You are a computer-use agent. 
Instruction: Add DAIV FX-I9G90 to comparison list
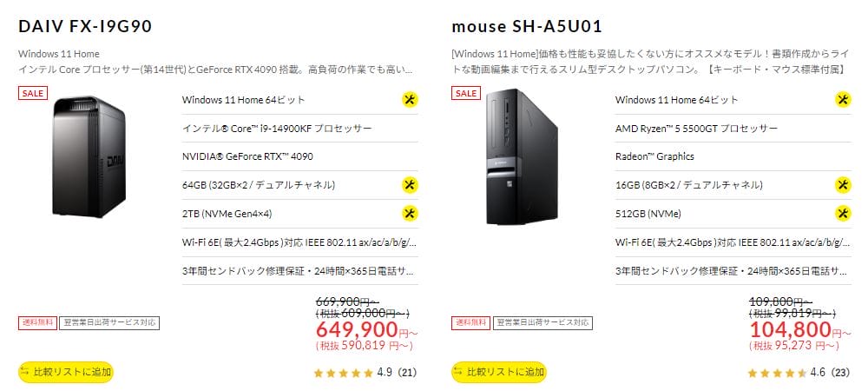click(66, 372)
